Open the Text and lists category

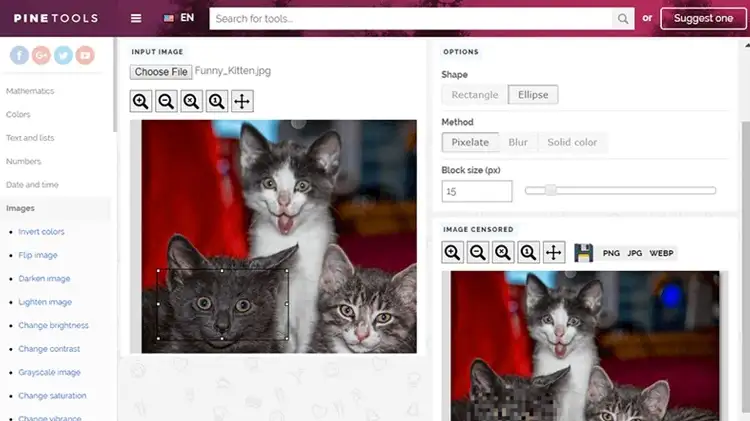pyautogui.click(x=30, y=138)
